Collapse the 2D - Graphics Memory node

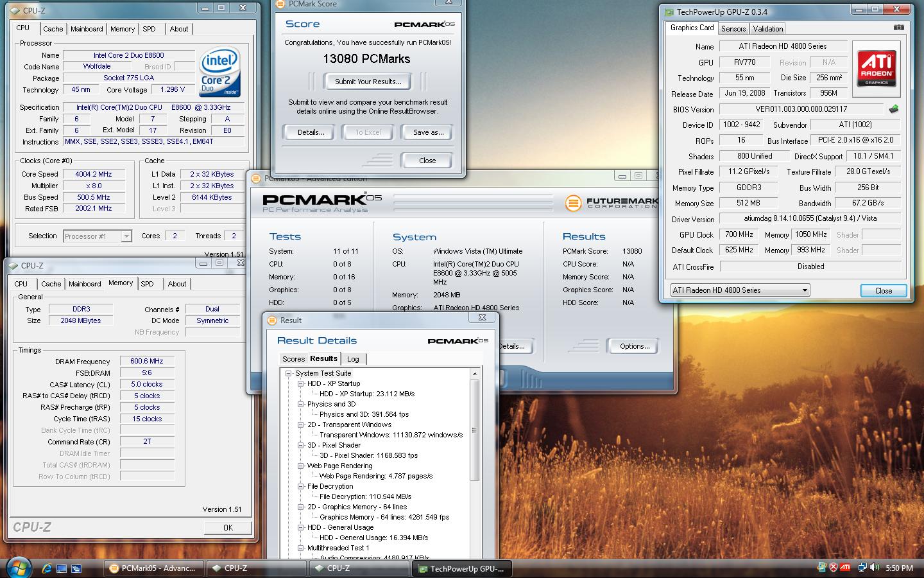pos(300,507)
